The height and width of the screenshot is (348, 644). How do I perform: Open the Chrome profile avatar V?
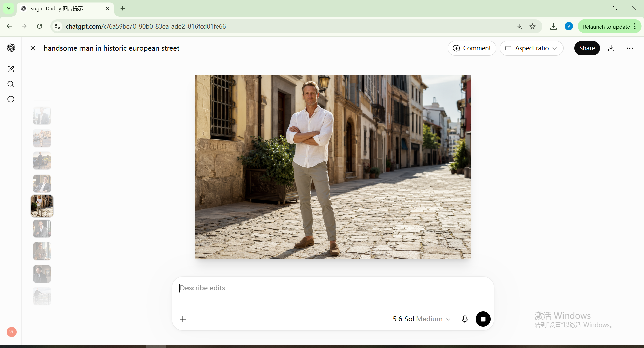click(x=569, y=26)
